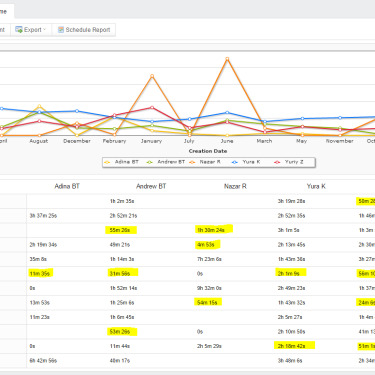Sort by Andrew BT column header

pyautogui.click(x=151, y=186)
